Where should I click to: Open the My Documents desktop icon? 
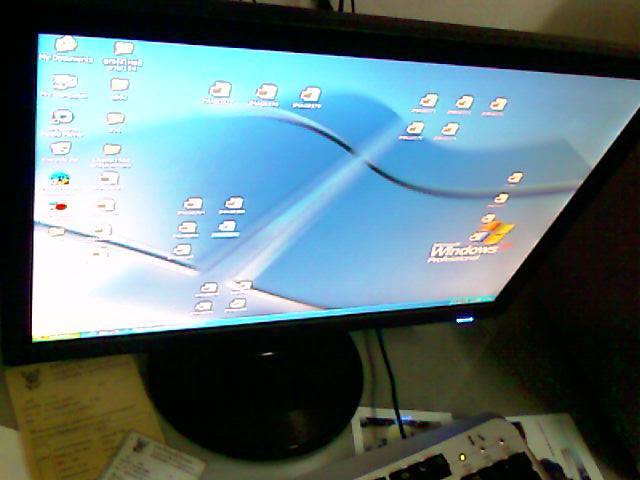(66, 45)
